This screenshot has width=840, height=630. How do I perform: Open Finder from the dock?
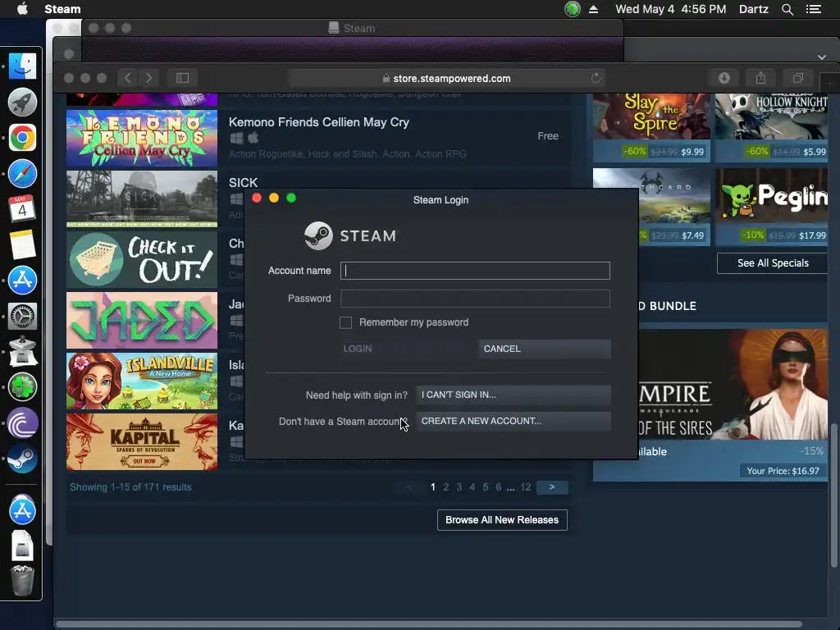pos(22,67)
